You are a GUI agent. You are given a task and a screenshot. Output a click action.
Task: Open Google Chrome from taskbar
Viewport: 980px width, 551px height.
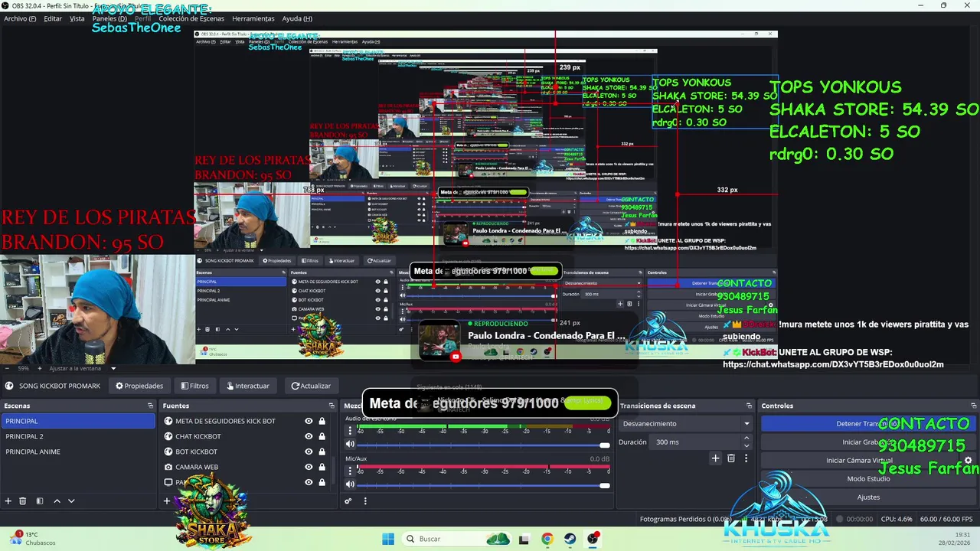tap(547, 539)
